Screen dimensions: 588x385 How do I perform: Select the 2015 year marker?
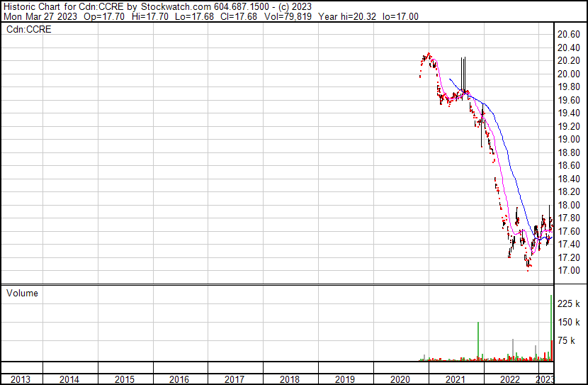pos(124,379)
